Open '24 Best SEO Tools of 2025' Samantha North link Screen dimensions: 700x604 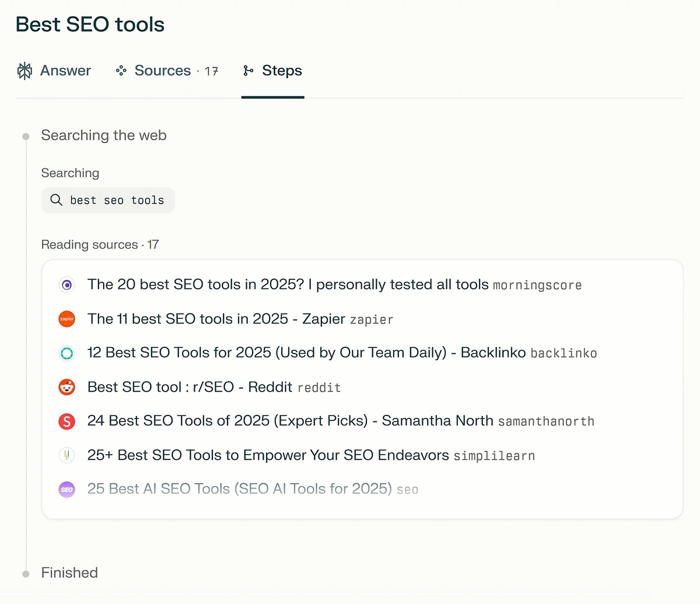pos(290,421)
